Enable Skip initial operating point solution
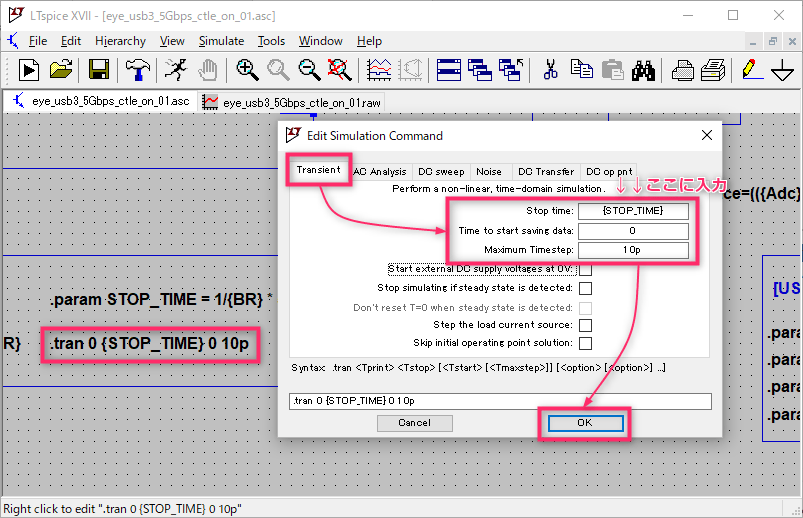Screen dimensions: 803x518 coord(585,343)
